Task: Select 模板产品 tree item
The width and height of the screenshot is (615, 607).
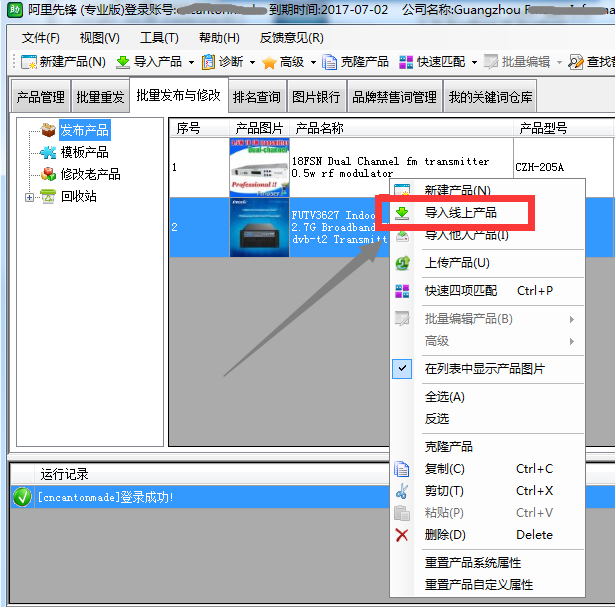Action: pyautogui.click(x=84, y=152)
